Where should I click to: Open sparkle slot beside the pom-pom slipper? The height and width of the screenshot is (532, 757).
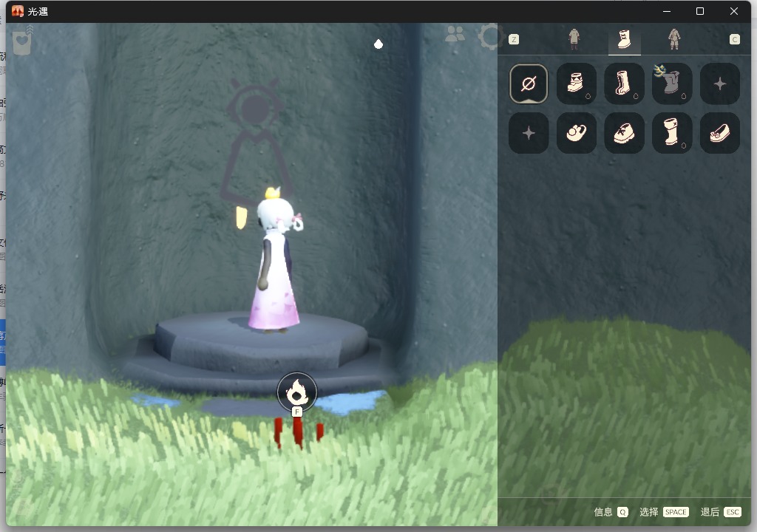pyautogui.click(x=529, y=133)
